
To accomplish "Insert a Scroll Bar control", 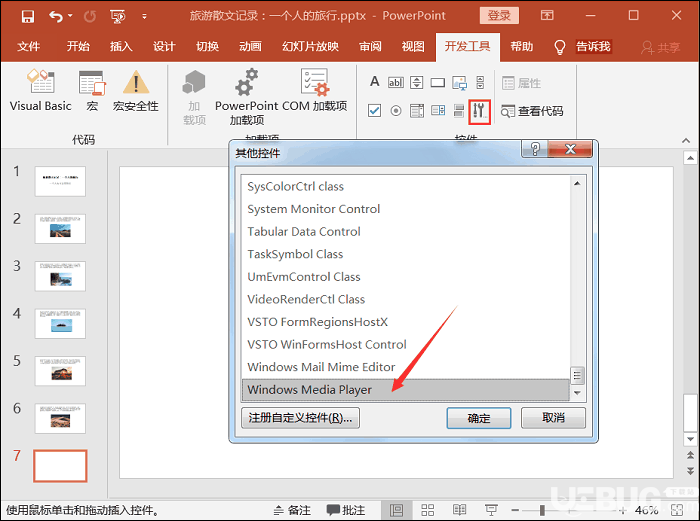I will pyautogui.click(x=480, y=83).
